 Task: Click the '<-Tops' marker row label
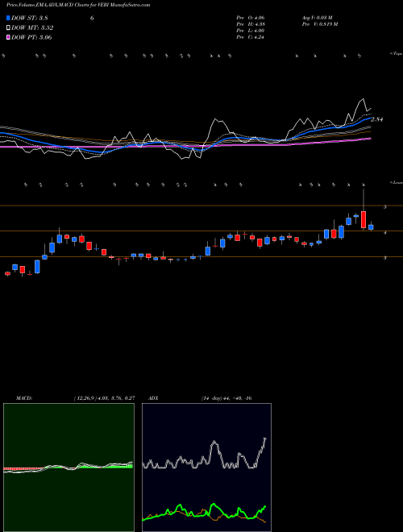click(397, 54)
